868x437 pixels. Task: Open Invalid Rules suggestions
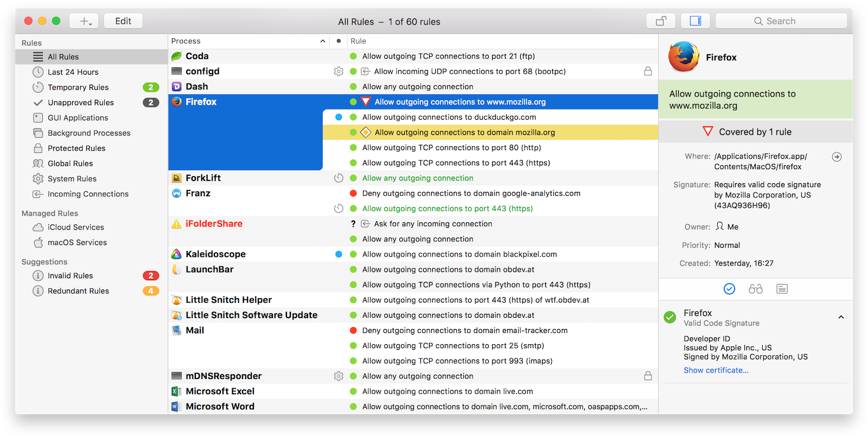(92, 275)
